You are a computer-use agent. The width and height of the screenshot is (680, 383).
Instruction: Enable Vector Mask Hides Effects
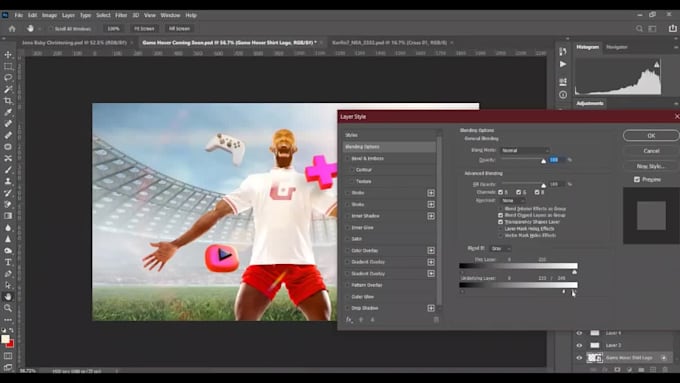click(x=500, y=235)
